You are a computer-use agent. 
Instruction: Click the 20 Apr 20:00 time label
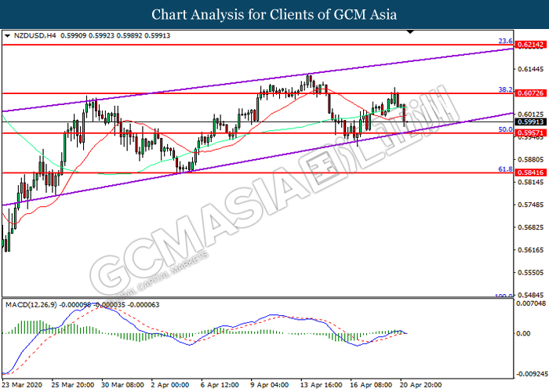420,385
